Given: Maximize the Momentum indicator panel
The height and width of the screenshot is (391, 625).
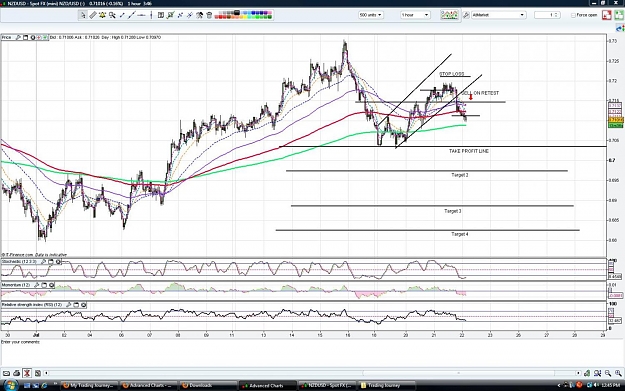Looking at the screenshot, I should (44, 285).
